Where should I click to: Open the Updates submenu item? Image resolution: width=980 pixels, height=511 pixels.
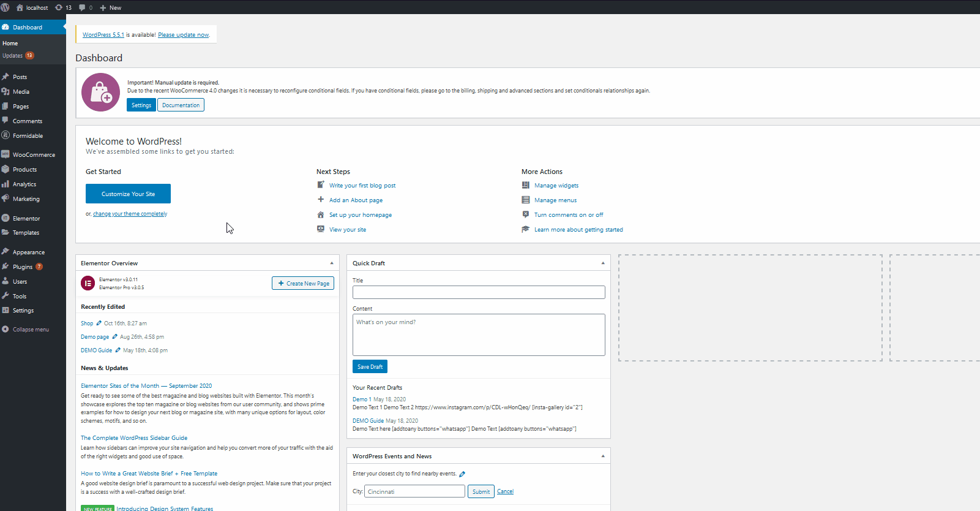(12, 56)
